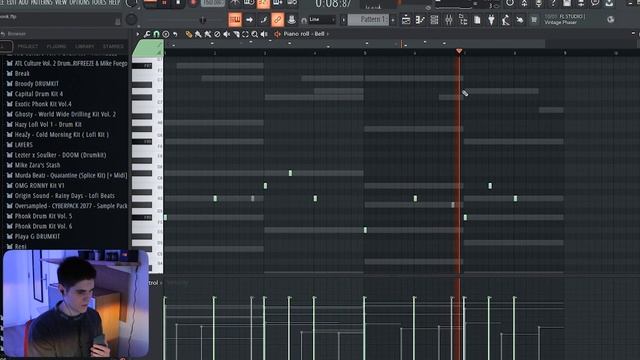
Task: Open the project info page icon
Action: [477, 20]
